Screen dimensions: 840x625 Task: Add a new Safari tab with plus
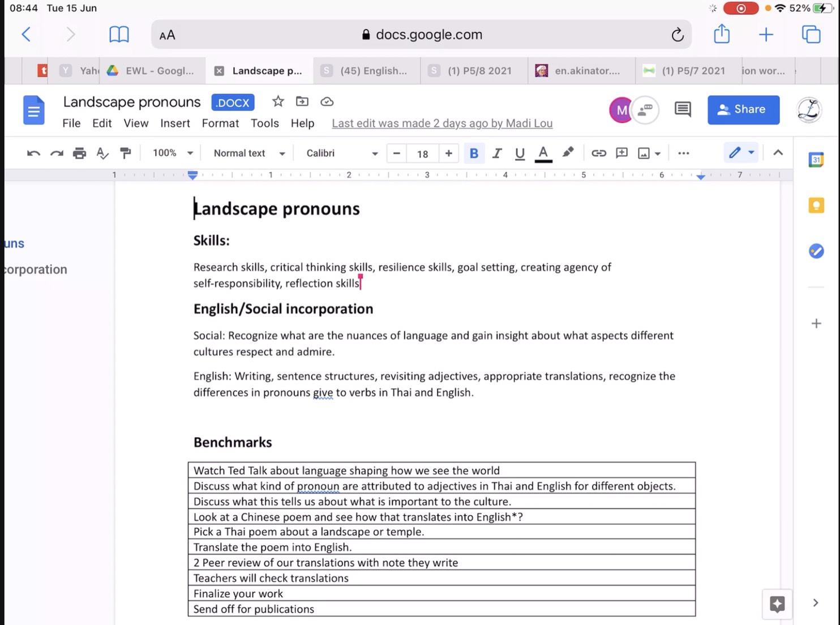click(x=766, y=35)
